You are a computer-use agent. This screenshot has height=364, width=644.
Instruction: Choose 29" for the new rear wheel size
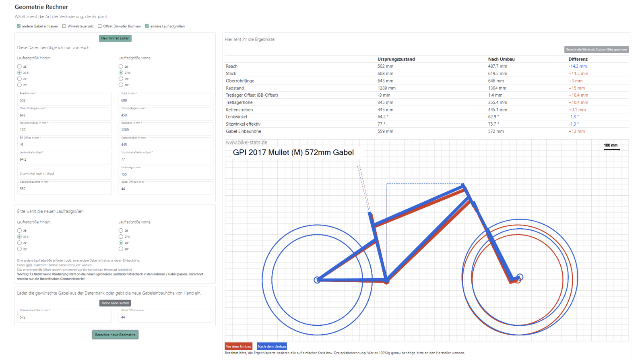pyautogui.click(x=19, y=243)
